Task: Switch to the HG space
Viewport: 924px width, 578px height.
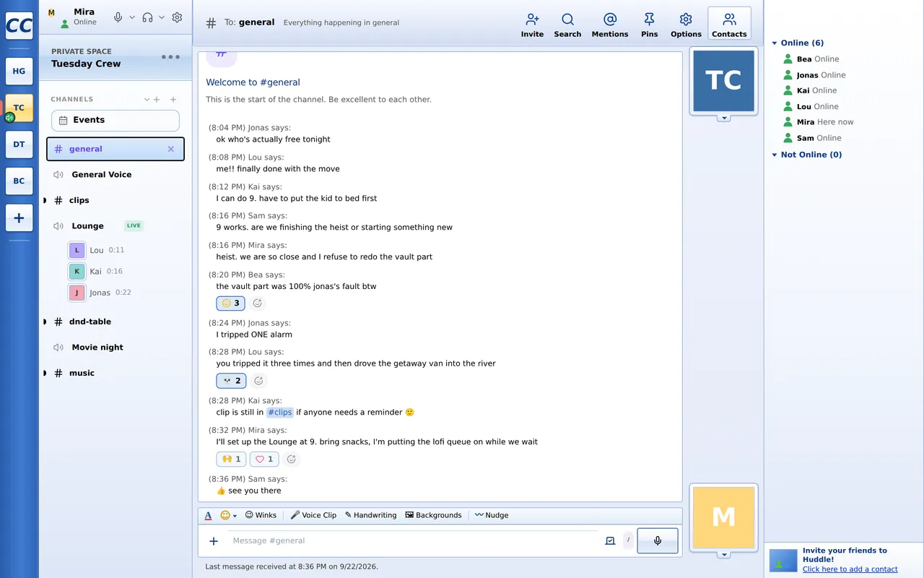Action: tap(19, 71)
